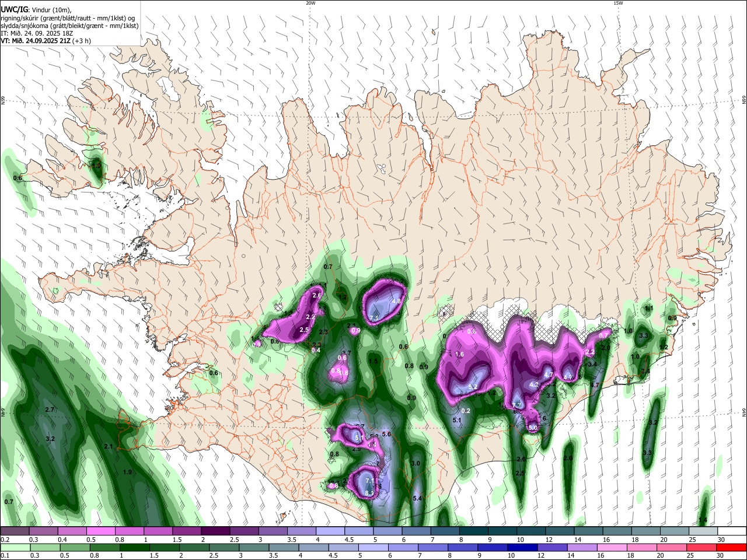Click the 'UWC/IG: Vindur (10m)' title text

[x=36, y=9]
